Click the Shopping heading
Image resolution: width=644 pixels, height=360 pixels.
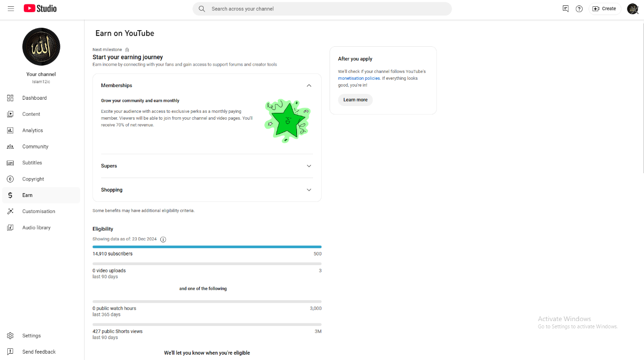[x=112, y=190]
